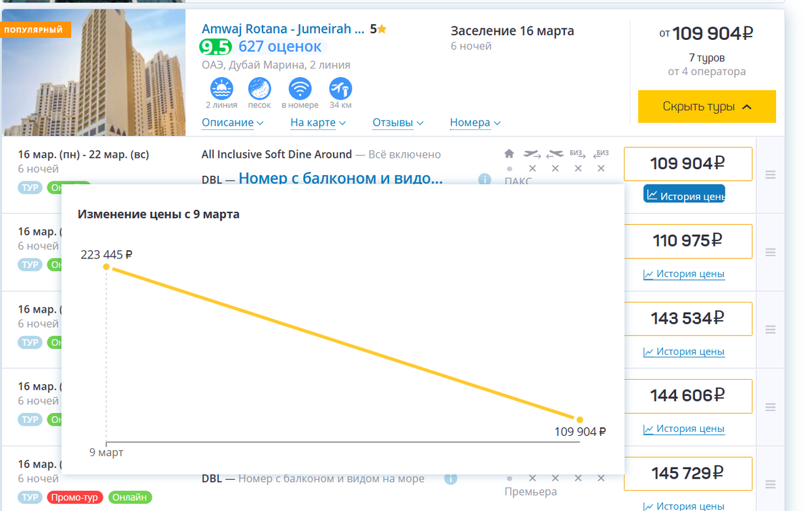This screenshot has height=511, width=812.
Task: Click the hotel availability house icon in first row
Action: pyautogui.click(x=510, y=154)
